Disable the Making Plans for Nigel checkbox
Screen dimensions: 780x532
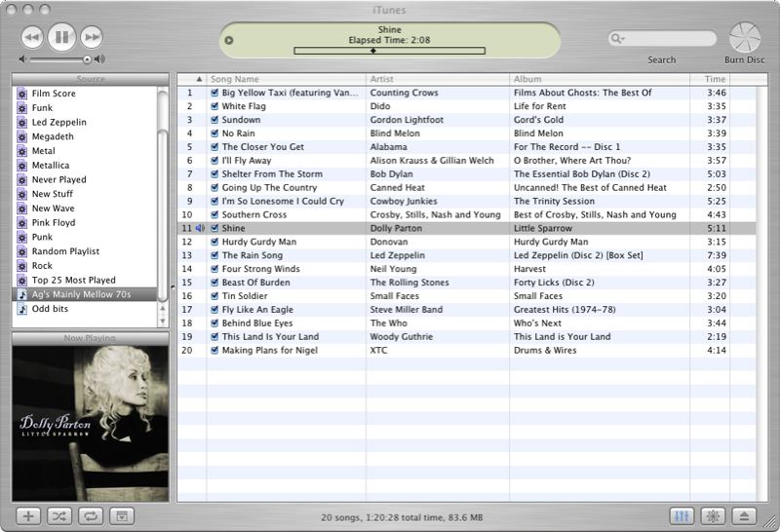point(215,351)
